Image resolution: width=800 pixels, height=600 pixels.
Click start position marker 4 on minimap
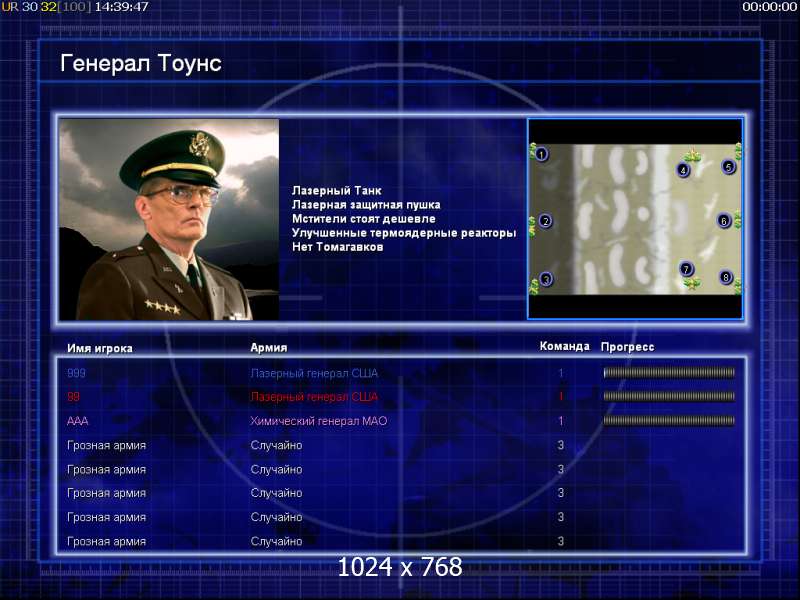click(x=683, y=170)
